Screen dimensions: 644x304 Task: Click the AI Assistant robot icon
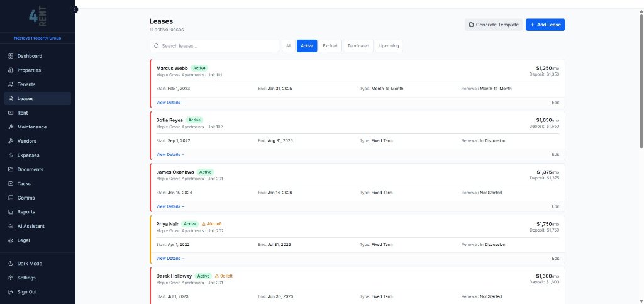(11, 226)
